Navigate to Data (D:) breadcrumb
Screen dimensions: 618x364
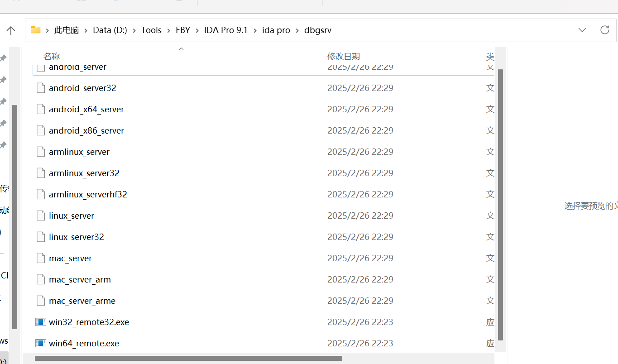(x=110, y=30)
